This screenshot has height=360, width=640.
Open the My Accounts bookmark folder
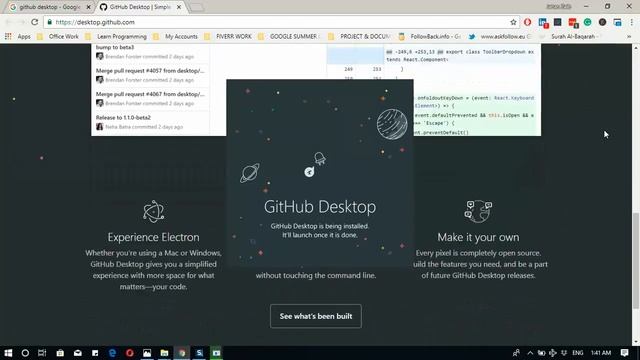click(175, 36)
